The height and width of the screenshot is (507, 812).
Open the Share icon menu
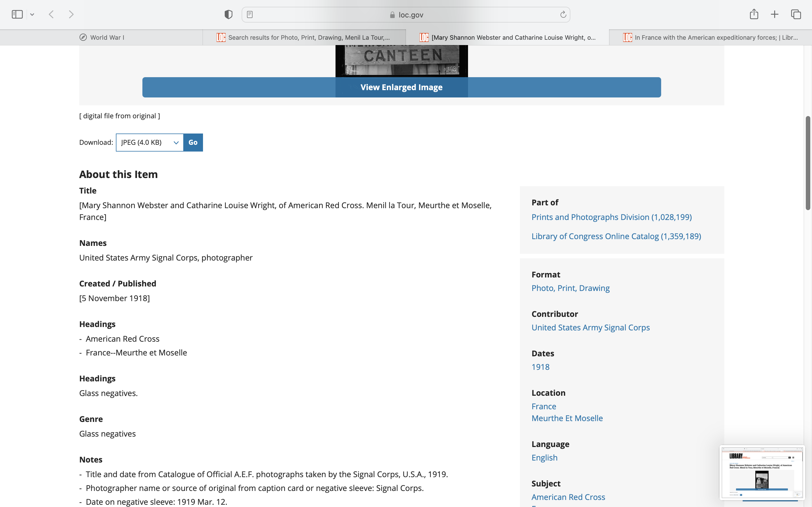(754, 14)
